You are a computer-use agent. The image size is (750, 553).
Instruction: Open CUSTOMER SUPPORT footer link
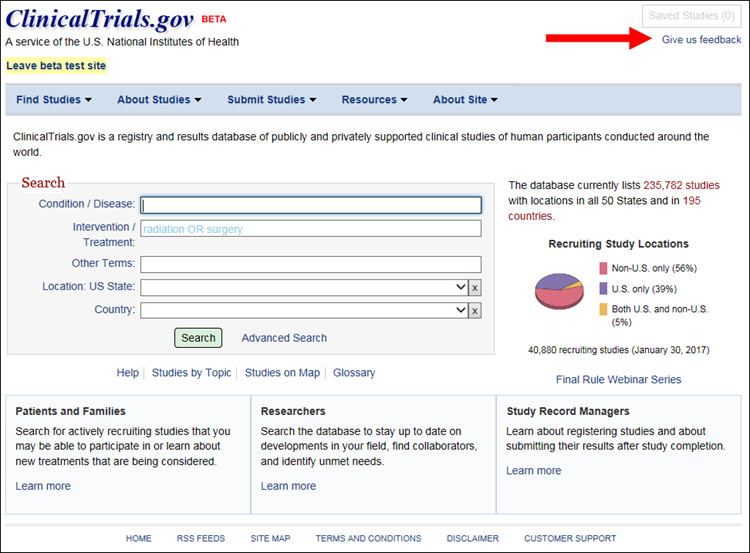click(570, 539)
